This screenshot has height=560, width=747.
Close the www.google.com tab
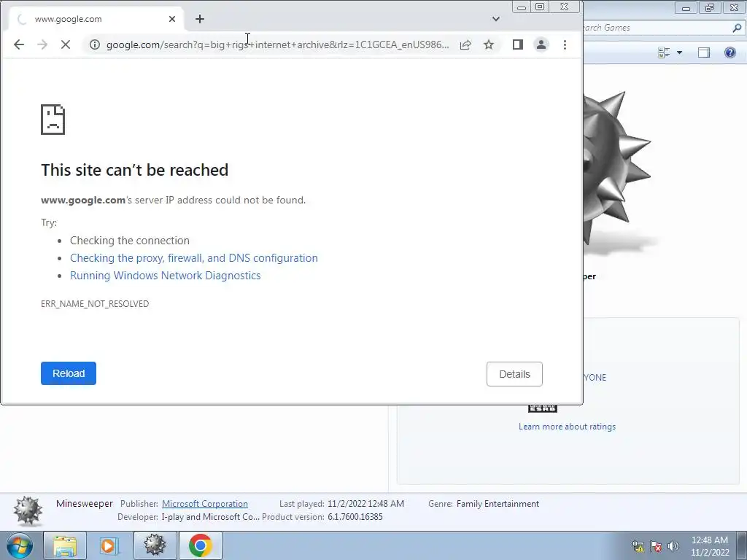point(172,19)
